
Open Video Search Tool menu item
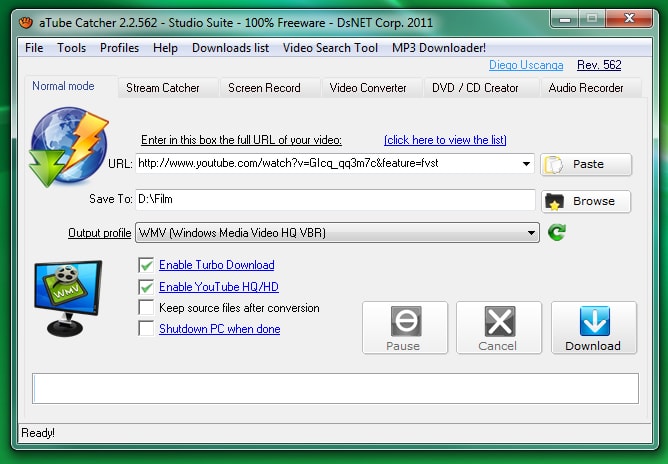pyautogui.click(x=330, y=48)
